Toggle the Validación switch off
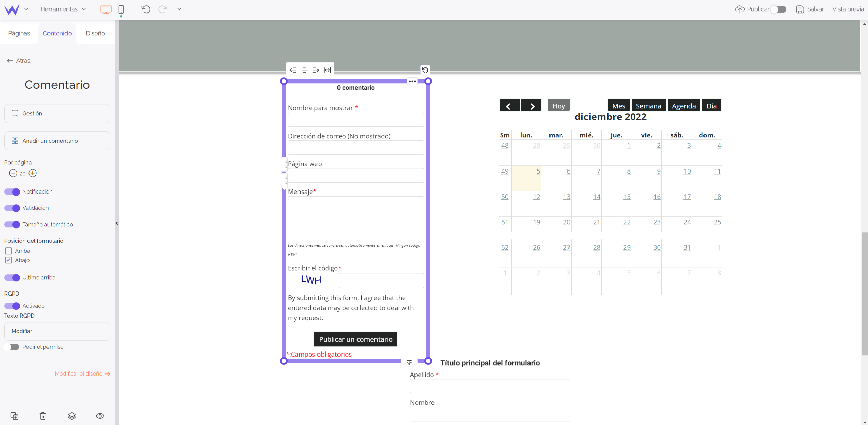868x425 pixels. pos(12,208)
